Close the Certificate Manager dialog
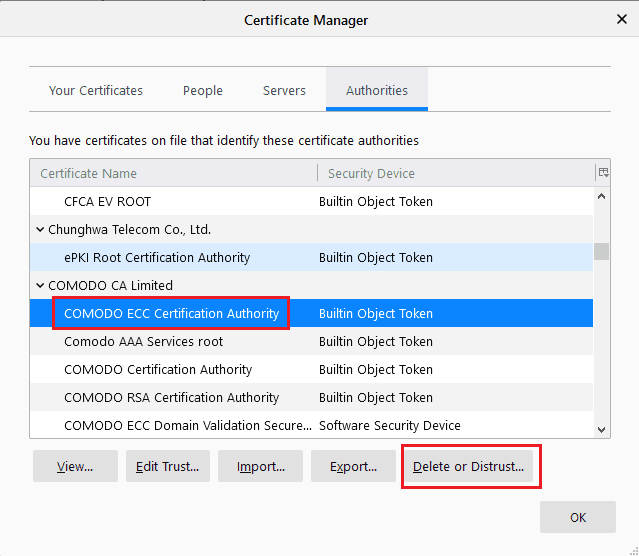Viewport: 639px width, 556px height. pyautogui.click(x=621, y=19)
